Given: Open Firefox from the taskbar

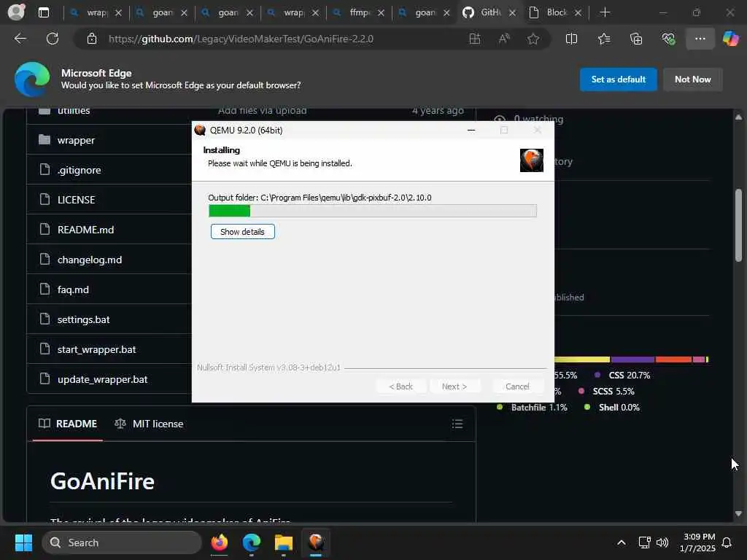Looking at the screenshot, I should 219,542.
